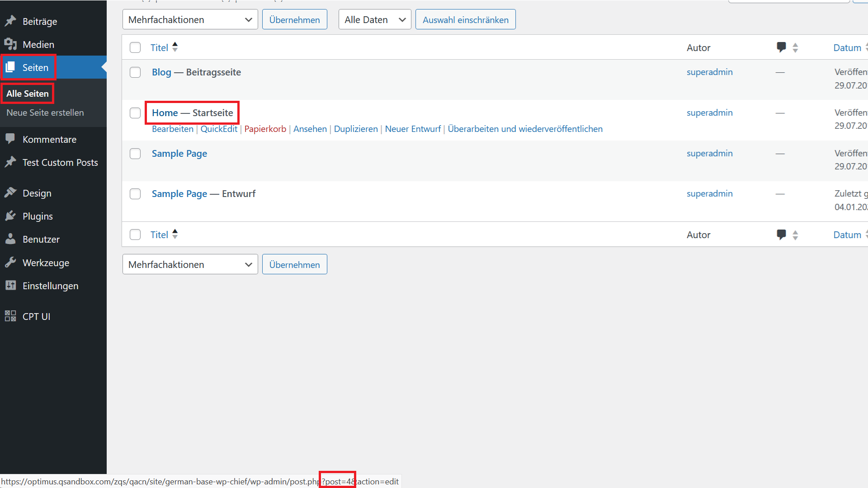The image size is (868, 488).
Task: Open the Blog page title link
Action: (x=161, y=72)
